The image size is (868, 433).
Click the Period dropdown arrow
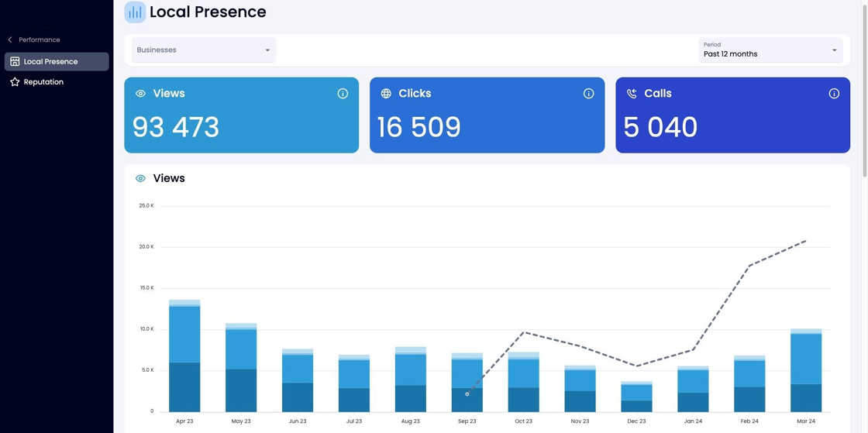pos(834,50)
